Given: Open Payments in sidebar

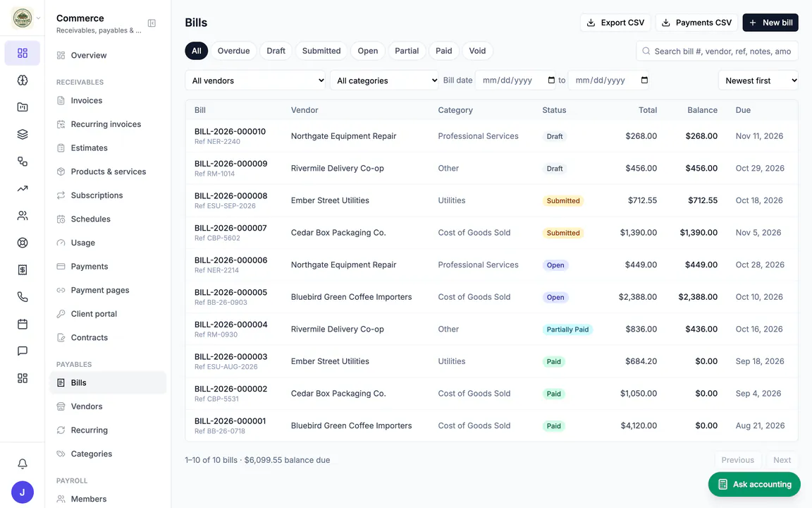Looking at the screenshot, I should (x=108, y=267).
